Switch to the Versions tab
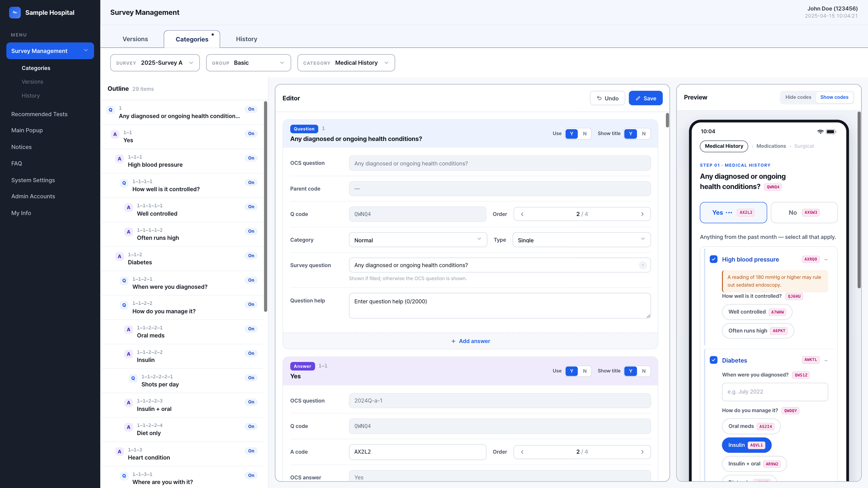868x488 pixels. 135,39
